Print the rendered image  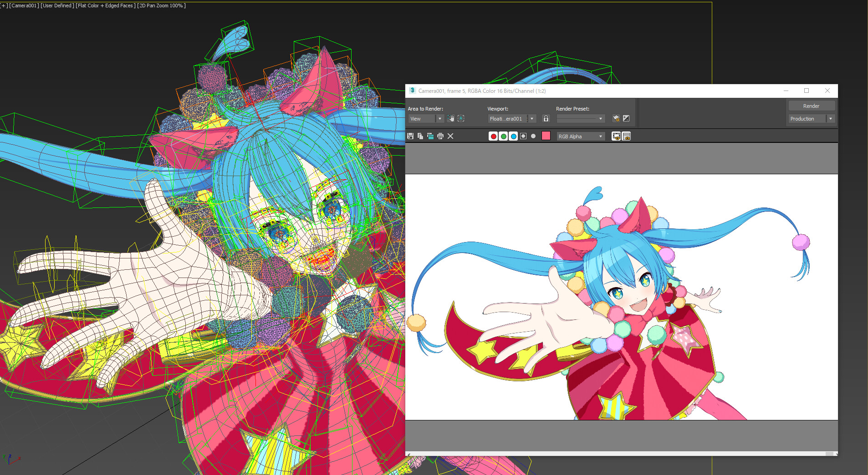[x=440, y=136]
